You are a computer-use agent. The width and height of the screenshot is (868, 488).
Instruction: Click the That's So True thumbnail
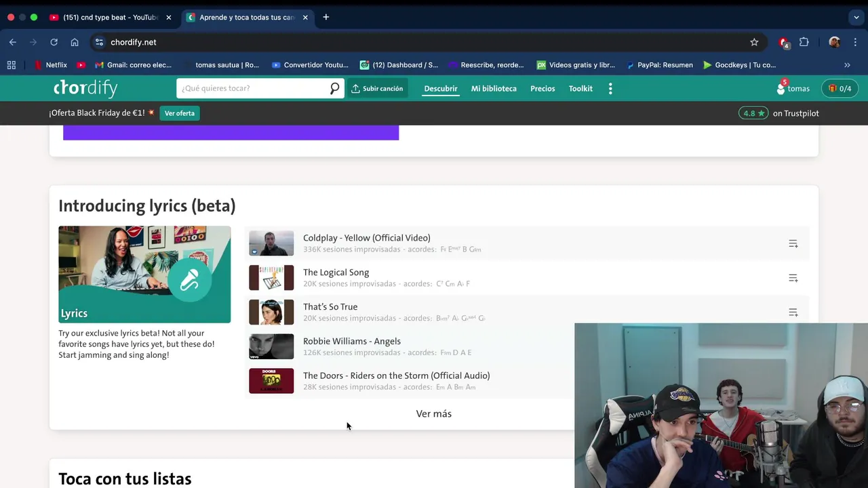pos(271,312)
